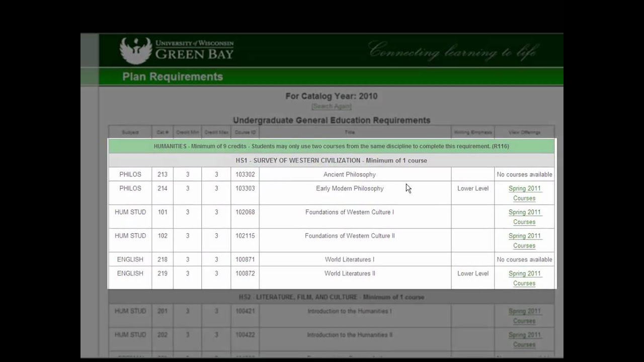644x362 pixels.
Task: Open Spring 2011 Courses for Foundations of Western Culture II
Action: [x=524, y=240]
